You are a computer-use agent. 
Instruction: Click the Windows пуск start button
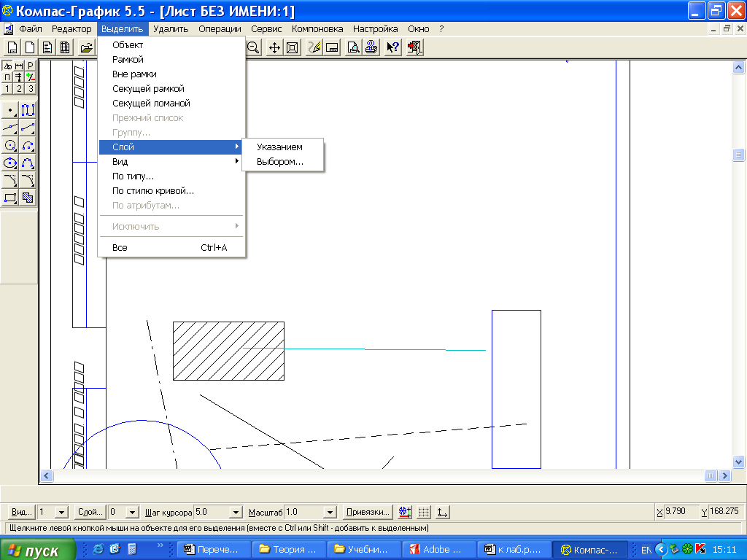(x=37, y=550)
